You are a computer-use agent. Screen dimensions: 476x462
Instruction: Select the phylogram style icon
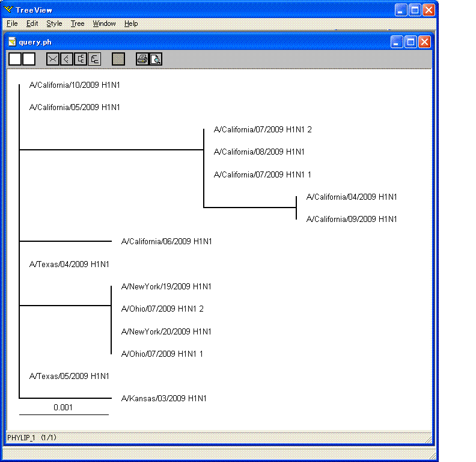pyautogui.click(x=94, y=59)
